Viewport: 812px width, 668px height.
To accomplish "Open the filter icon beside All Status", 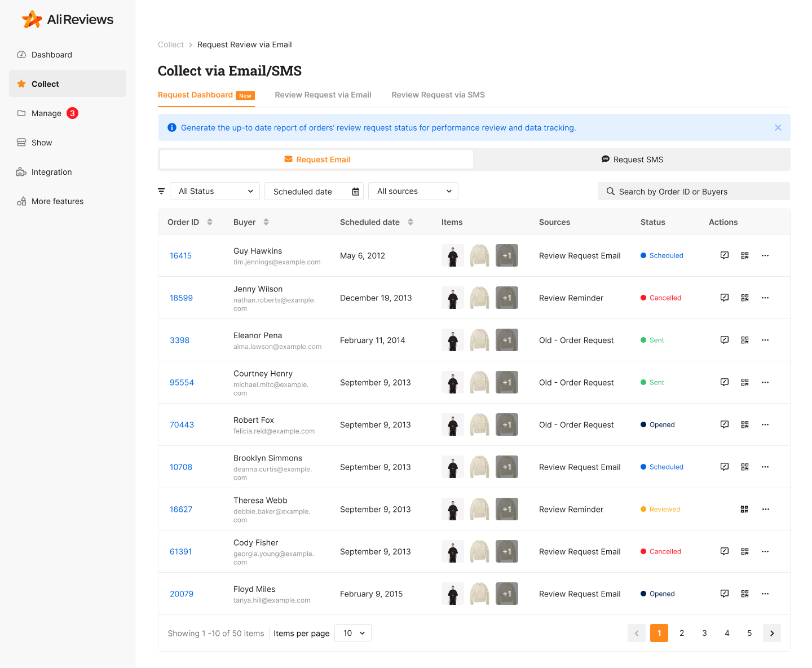I will tap(162, 191).
